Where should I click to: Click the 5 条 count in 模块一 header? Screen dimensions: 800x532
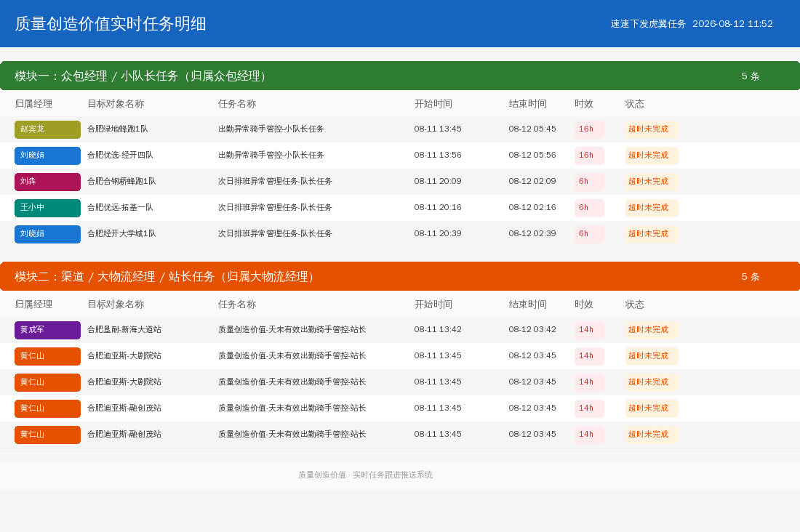(750, 76)
